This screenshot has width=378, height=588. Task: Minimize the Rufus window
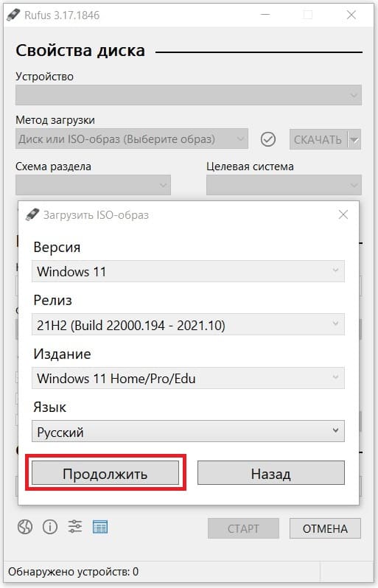coord(265,15)
